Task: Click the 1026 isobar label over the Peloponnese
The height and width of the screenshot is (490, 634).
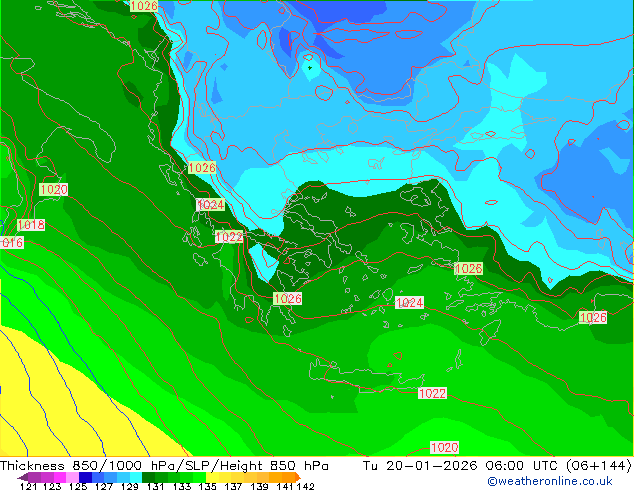Action: [287, 299]
